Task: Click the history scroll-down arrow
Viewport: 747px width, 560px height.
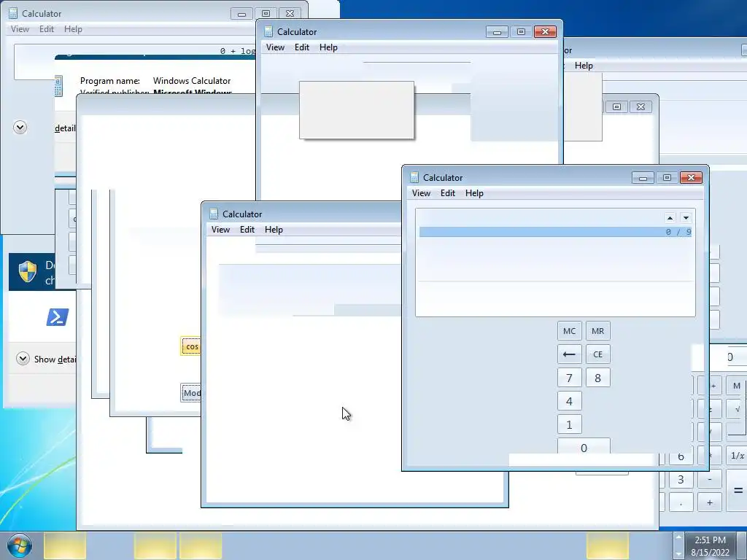Action: 686,218
